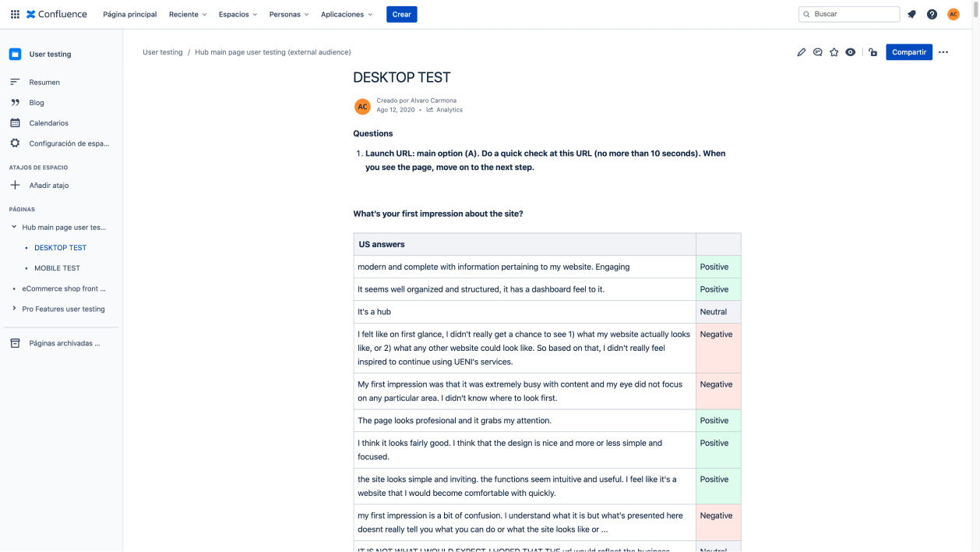This screenshot has width=980, height=552.
Task: Open page restrictions lock icon
Action: coord(873,52)
